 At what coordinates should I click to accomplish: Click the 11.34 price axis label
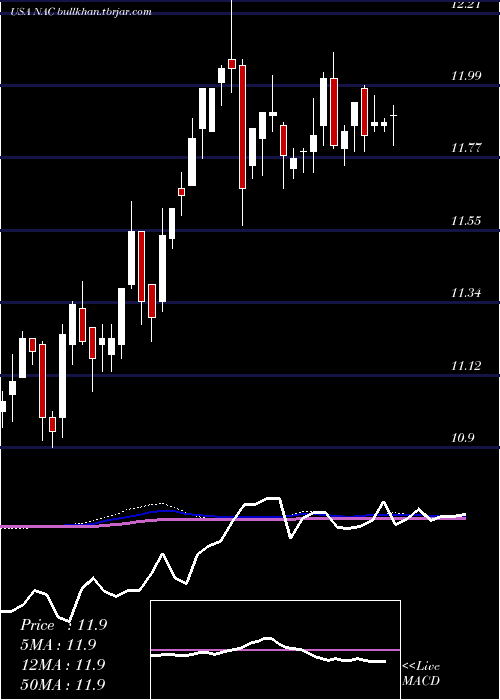coord(466,293)
